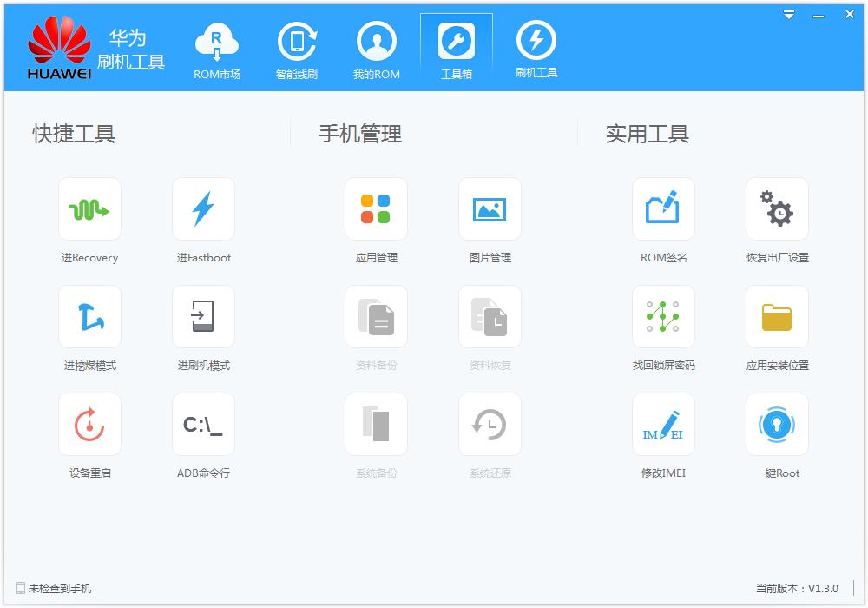868x608 pixels.
Task: Open the 进Recovery tool
Action: pos(89,208)
